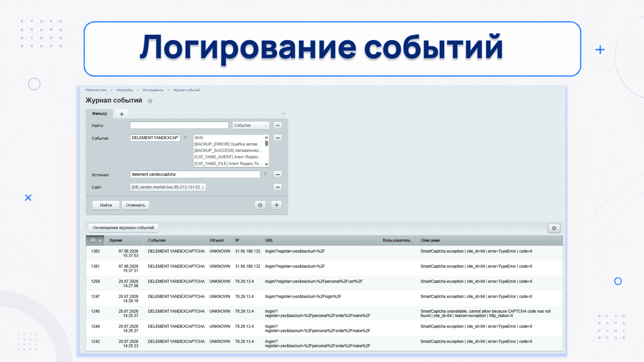Click URL ending backurl=%2Flogin%2F
Viewport: 644px width, 362px height.
(x=303, y=296)
